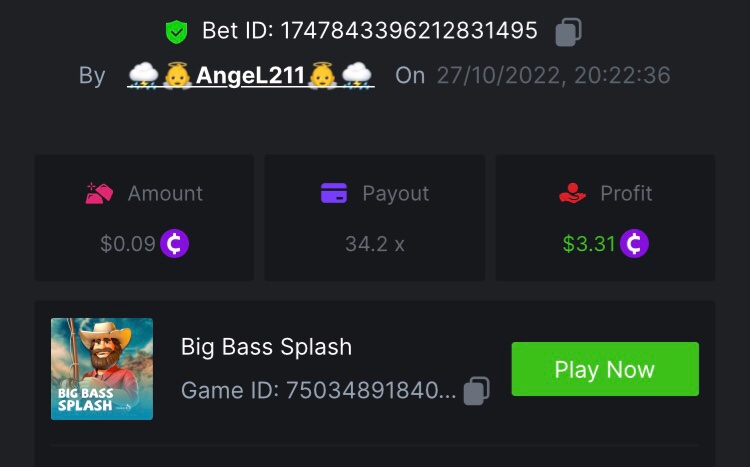This screenshot has height=467, width=750.
Task: Click the Big Bass Splash game title
Action: pyautogui.click(x=266, y=347)
